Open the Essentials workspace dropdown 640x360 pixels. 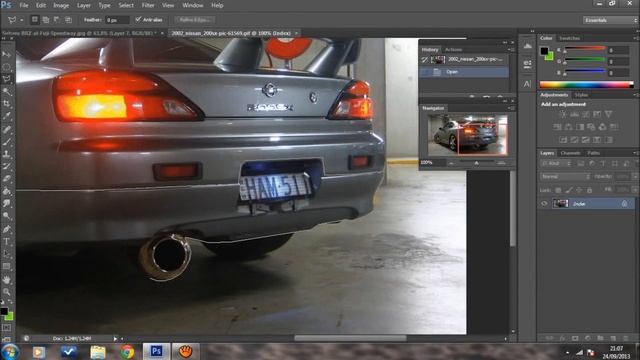click(610, 20)
